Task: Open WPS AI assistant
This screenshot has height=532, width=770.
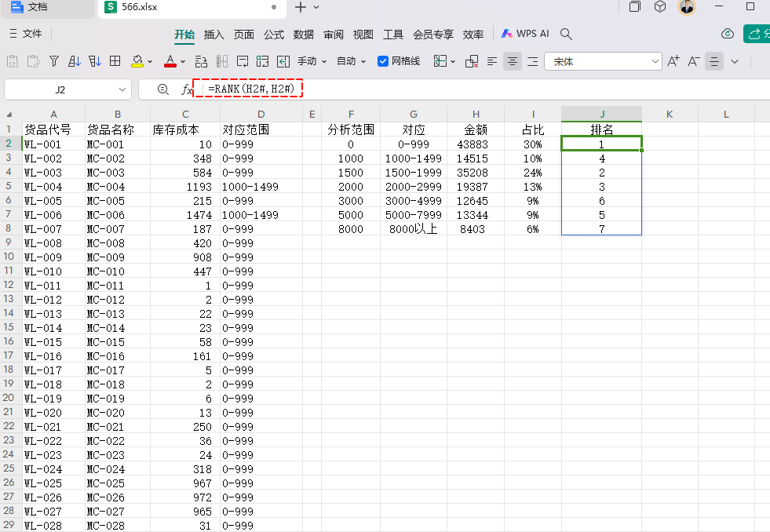Action: point(525,34)
